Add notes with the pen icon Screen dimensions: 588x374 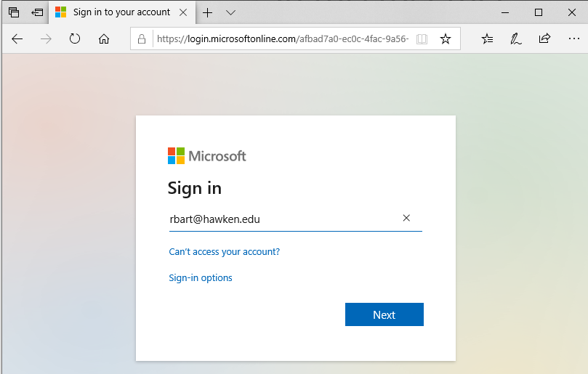pyautogui.click(x=515, y=38)
